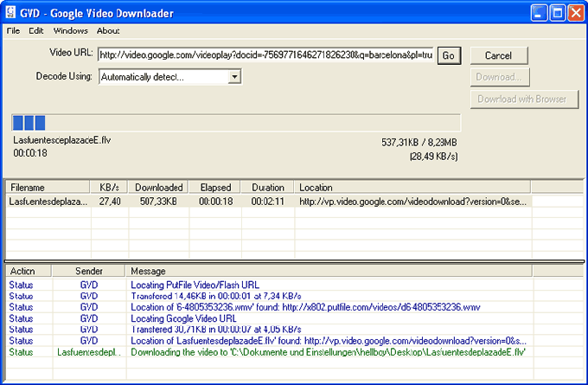The image size is (588, 385).
Task: Click the Go button
Action: click(x=449, y=55)
